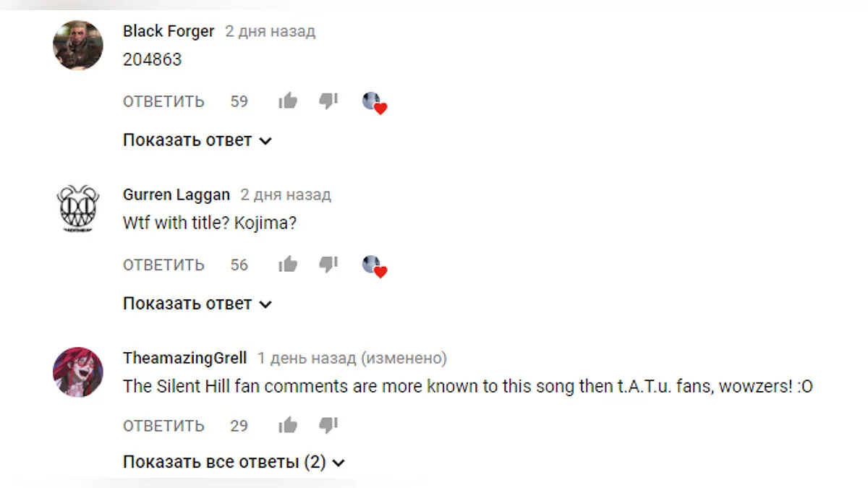Expand reply under Gurren Laggan's comment

[x=197, y=304]
